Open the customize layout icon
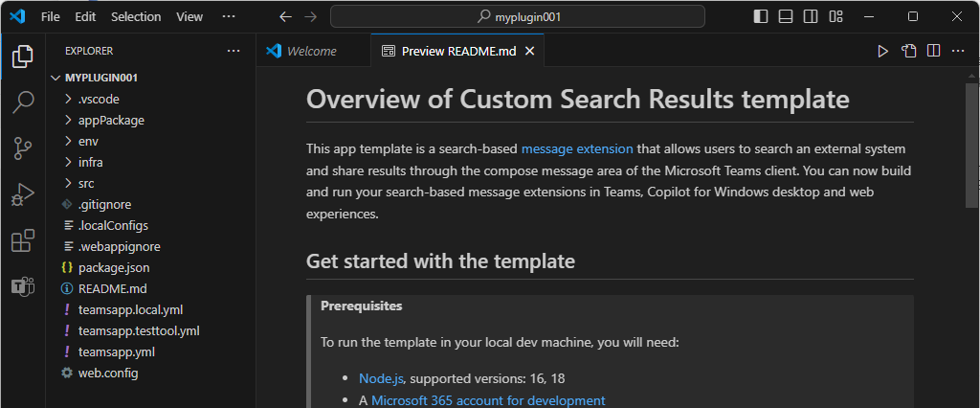Viewport: 980px width, 408px height. pyautogui.click(x=835, y=17)
